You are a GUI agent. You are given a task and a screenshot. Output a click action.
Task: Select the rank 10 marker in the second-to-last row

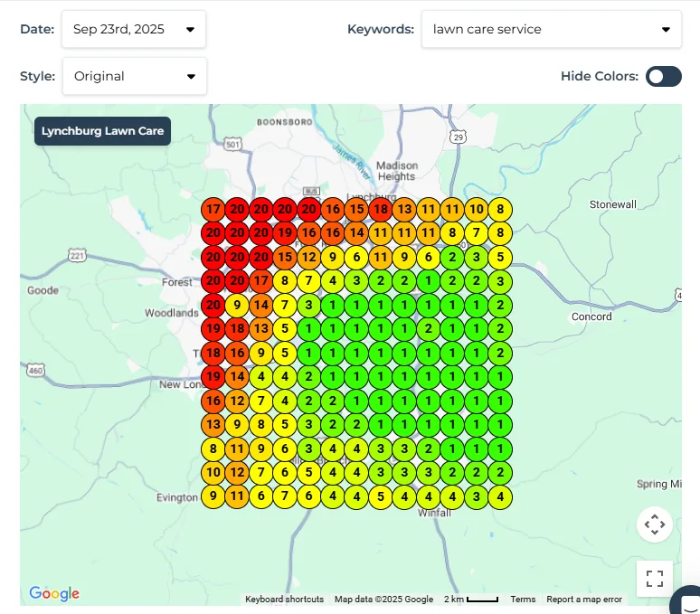pyautogui.click(x=213, y=472)
